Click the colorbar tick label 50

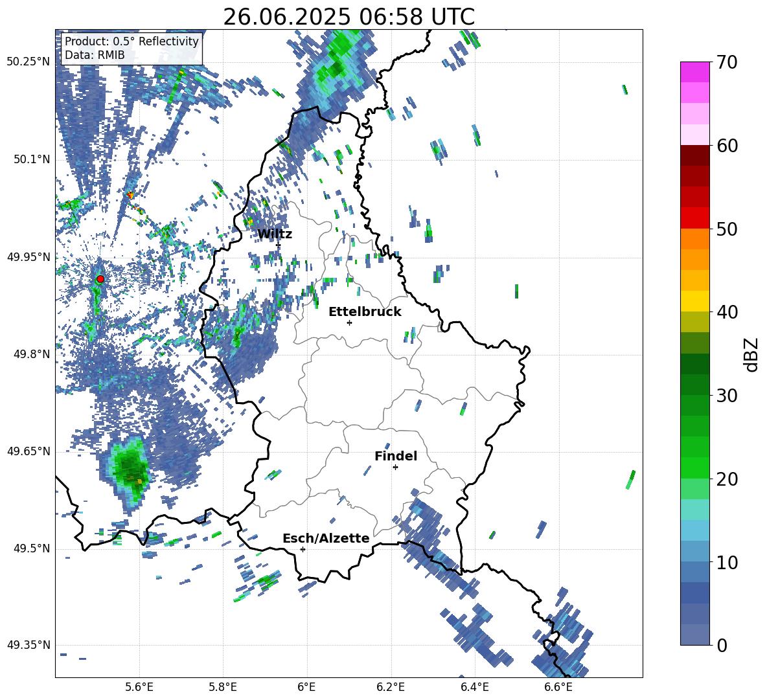pos(727,229)
